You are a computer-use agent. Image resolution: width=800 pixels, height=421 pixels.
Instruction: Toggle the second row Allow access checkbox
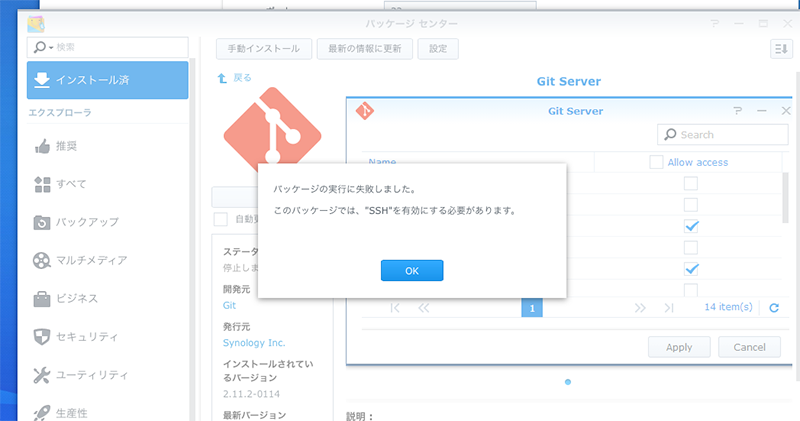click(691, 205)
